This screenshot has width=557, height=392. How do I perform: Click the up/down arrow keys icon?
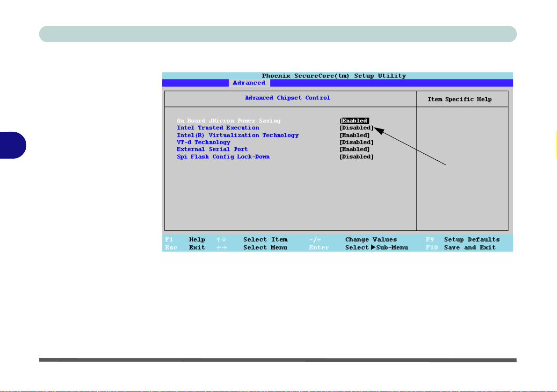[x=221, y=240]
